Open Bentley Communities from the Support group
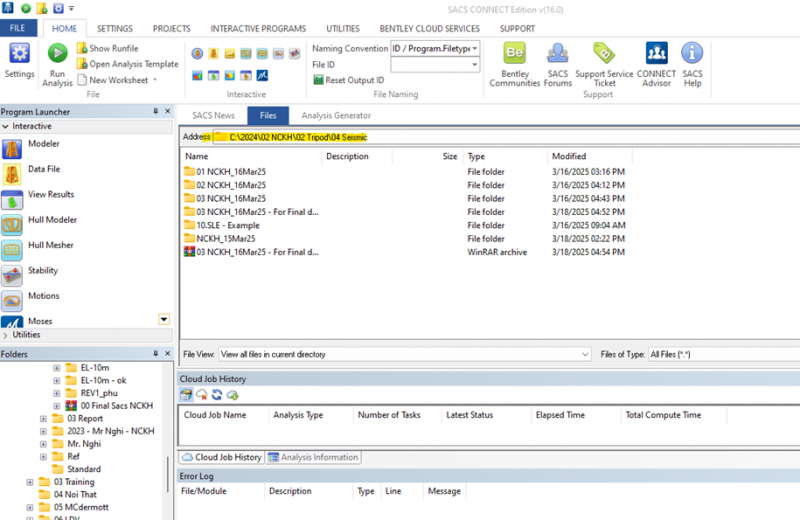Viewport: 800px width, 520px height. (x=514, y=65)
